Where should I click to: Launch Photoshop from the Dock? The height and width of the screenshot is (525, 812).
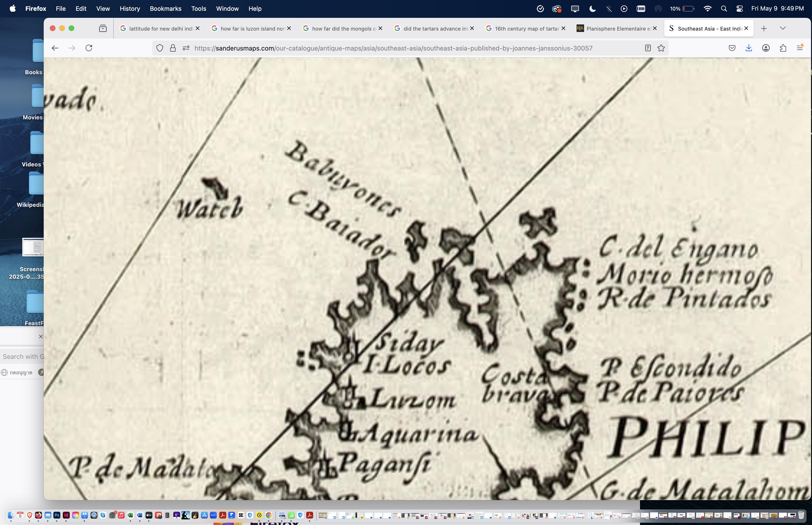coord(57,515)
